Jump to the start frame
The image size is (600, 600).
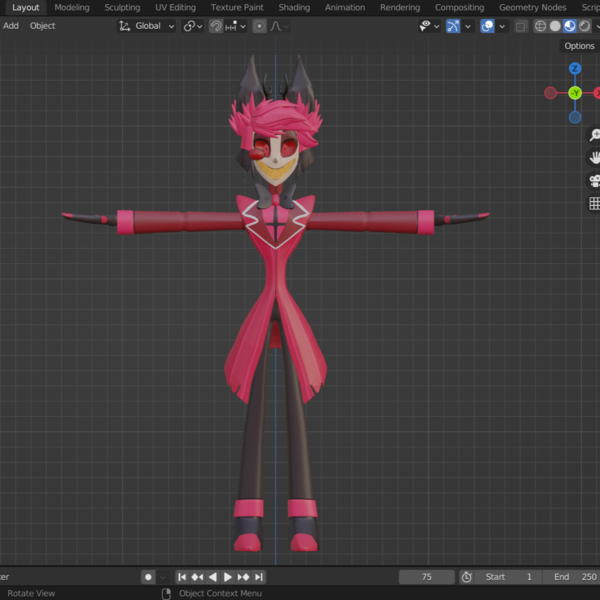point(182,577)
